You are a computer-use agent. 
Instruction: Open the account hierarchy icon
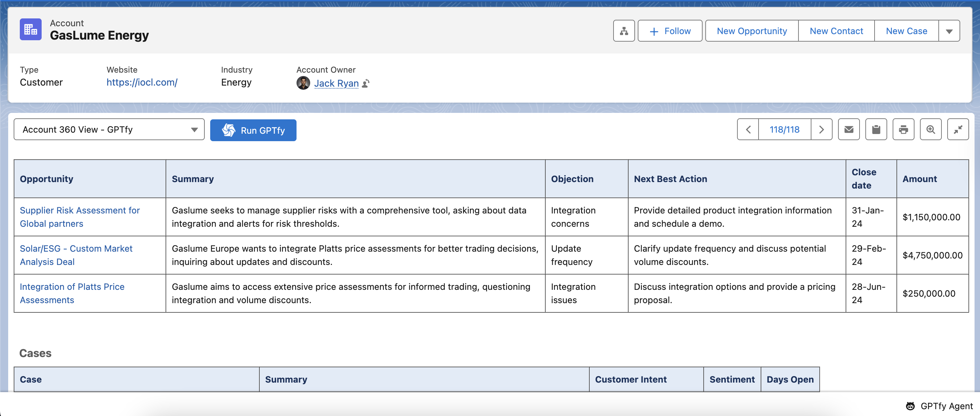click(x=623, y=31)
